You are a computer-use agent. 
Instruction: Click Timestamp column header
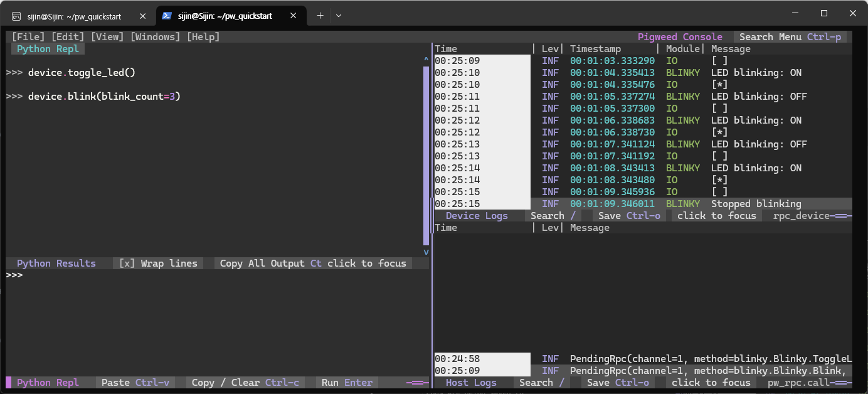tap(595, 49)
